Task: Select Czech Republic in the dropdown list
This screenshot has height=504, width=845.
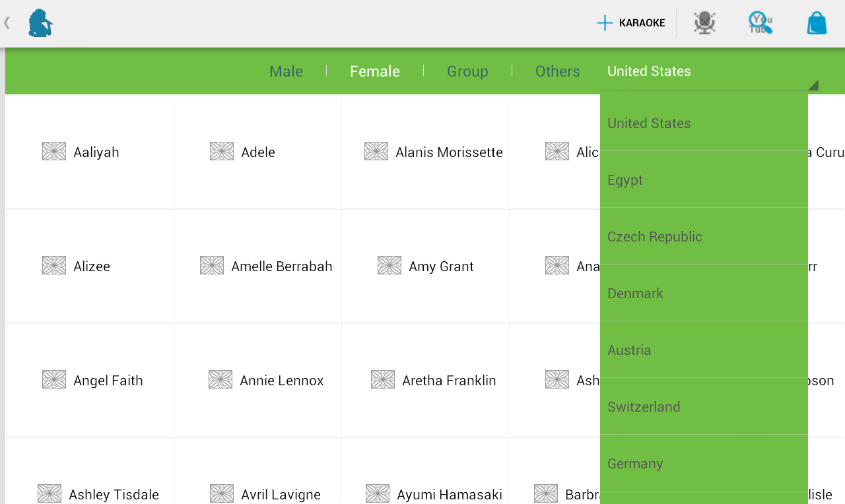Action: [x=704, y=237]
